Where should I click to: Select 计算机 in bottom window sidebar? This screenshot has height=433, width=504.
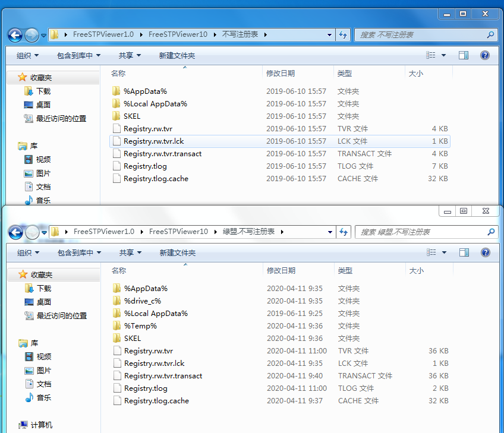pos(35,425)
